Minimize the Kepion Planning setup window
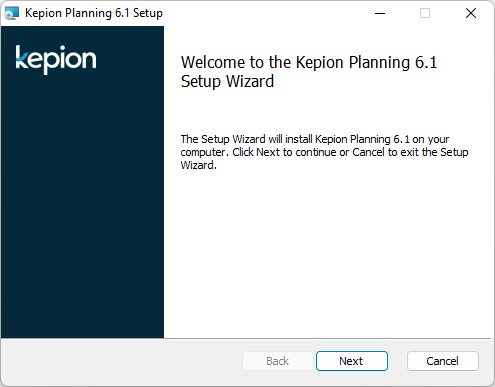The image size is (495, 387). pyautogui.click(x=380, y=13)
